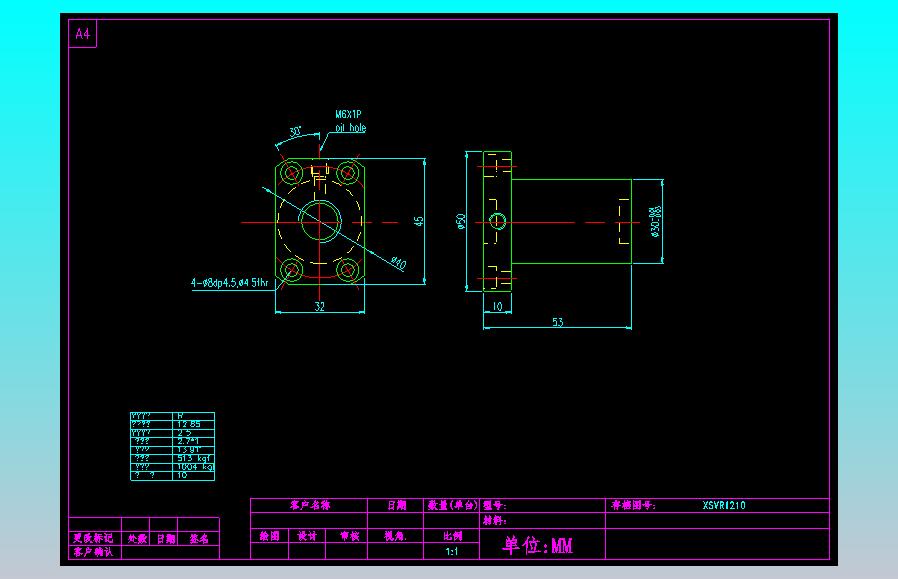
Task: Click the 数量(单台) header cell
Action: pyautogui.click(x=452, y=505)
